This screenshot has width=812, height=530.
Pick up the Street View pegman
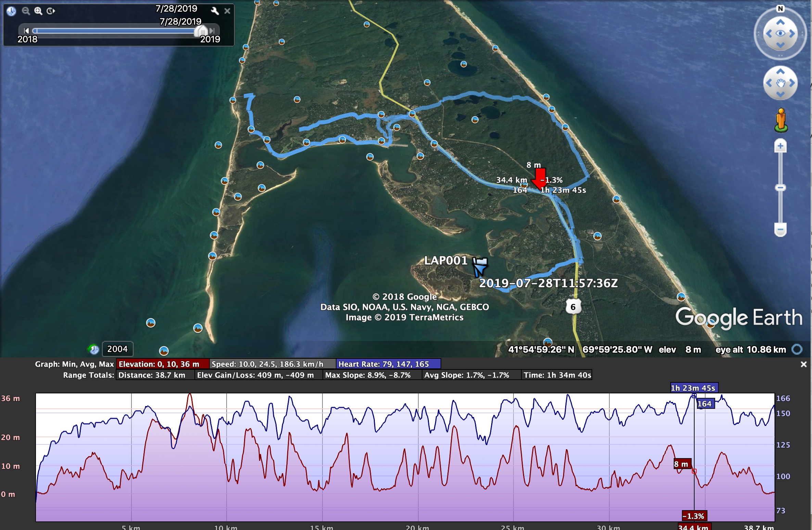pyautogui.click(x=781, y=120)
